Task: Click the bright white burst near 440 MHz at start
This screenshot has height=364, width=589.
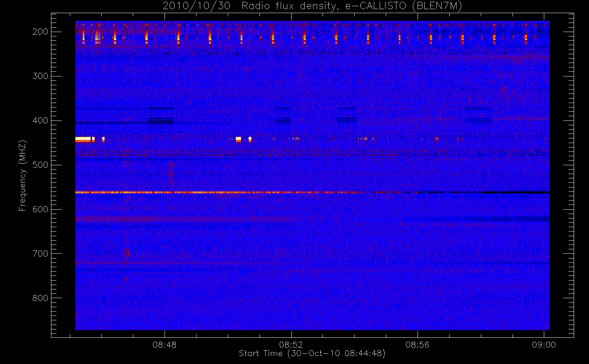Action: [x=83, y=139]
